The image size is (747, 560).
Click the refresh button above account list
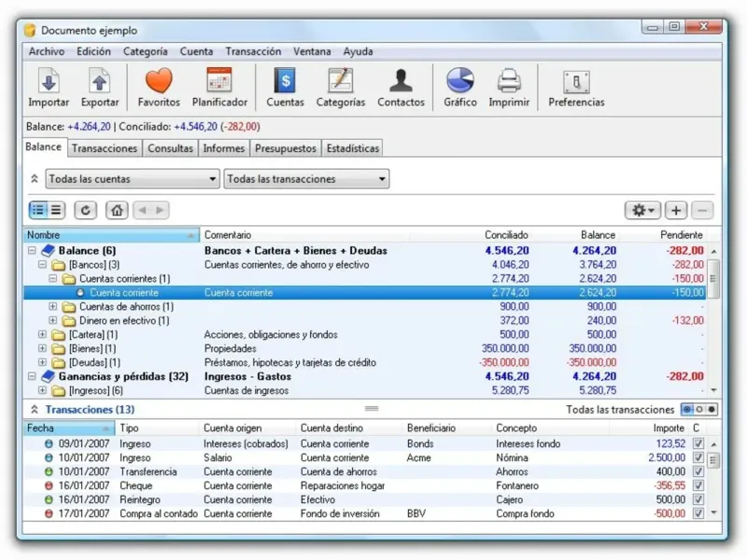86,211
